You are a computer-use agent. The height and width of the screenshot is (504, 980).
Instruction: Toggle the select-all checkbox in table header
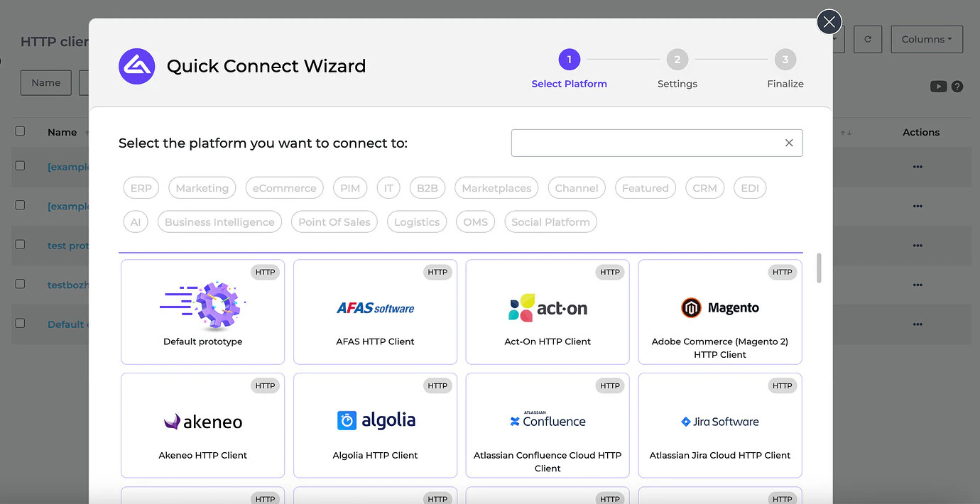click(20, 131)
